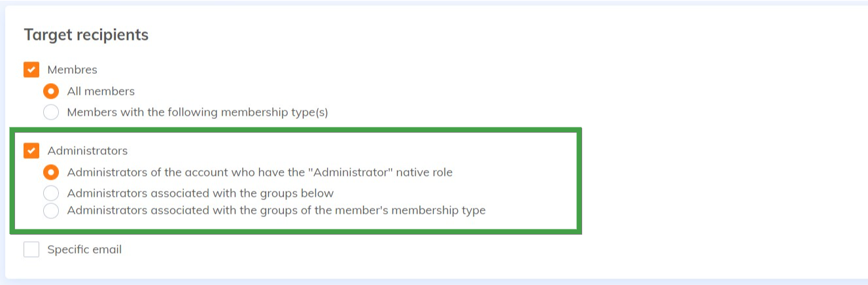Choose radio for members with following membership type(s)

(51, 112)
